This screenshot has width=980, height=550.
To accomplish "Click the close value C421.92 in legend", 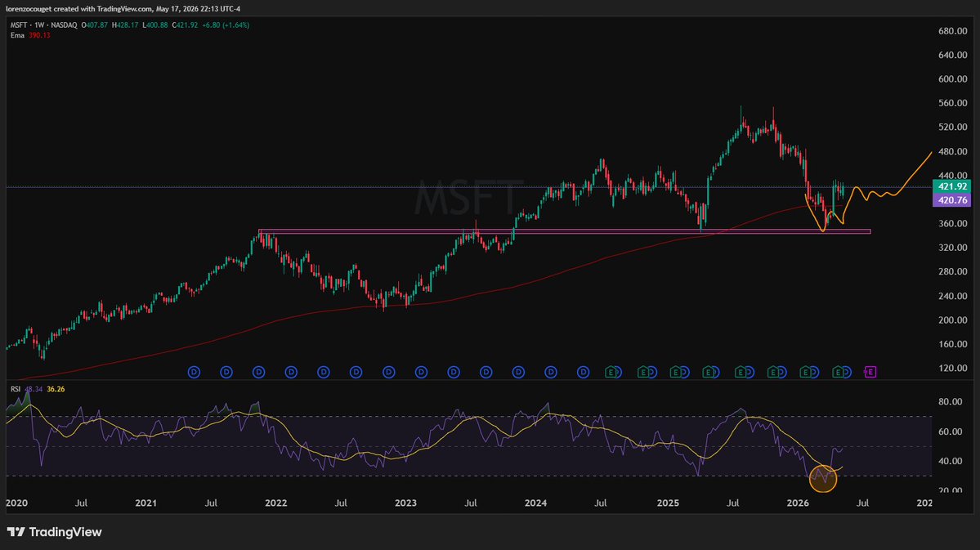I will pyautogui.click(x=185, y=25).
